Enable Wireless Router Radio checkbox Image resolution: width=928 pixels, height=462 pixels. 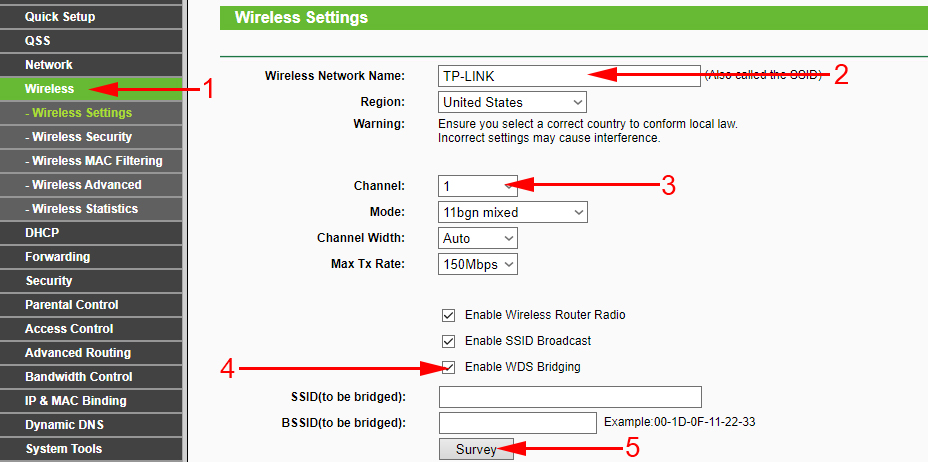448,315
